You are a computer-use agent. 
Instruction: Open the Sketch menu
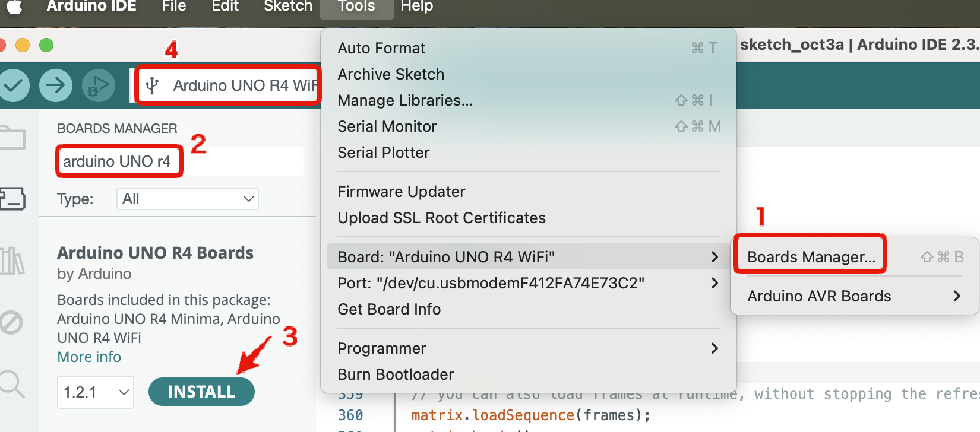point(288,7)
